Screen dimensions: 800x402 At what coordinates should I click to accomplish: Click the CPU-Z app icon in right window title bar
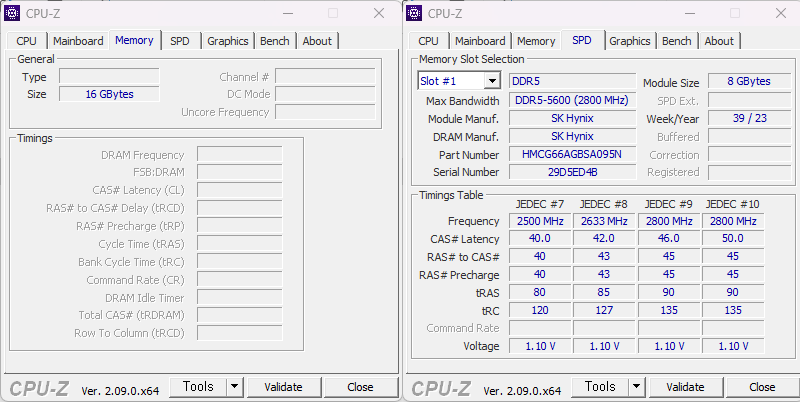pyautogui.click(x=415, y=13)
